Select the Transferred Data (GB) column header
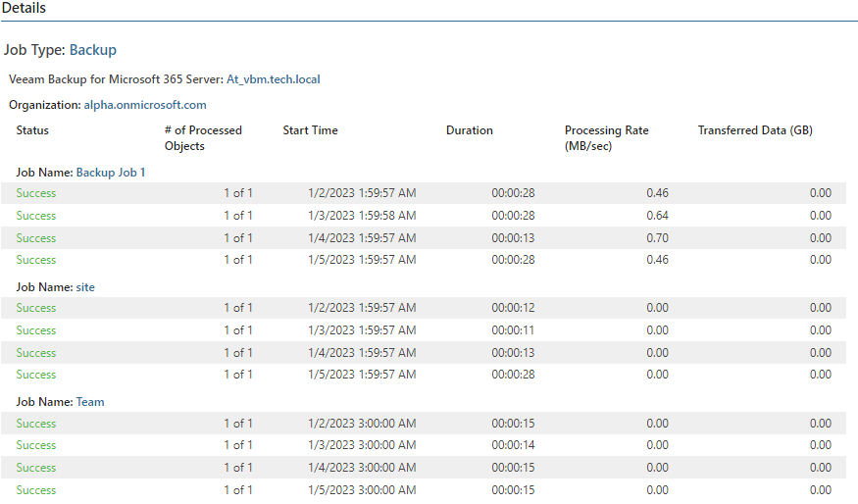Viewport: 858px width, 504px height. point(755,130)
